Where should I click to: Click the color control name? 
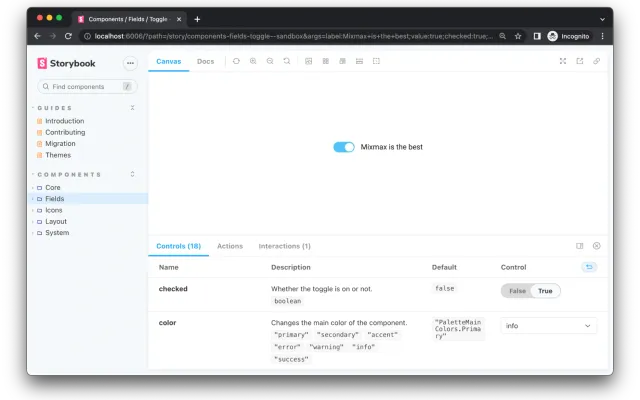coord(167,322)
